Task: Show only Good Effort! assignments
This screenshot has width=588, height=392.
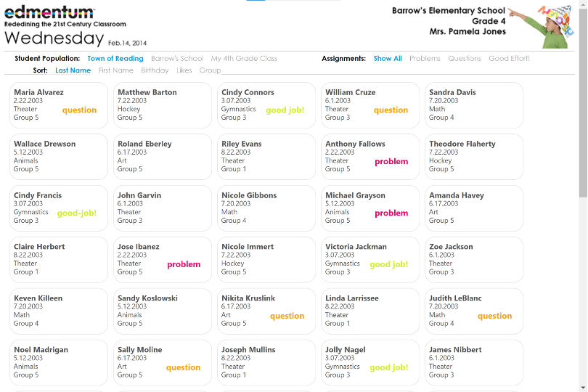Action: pos(509,59)
